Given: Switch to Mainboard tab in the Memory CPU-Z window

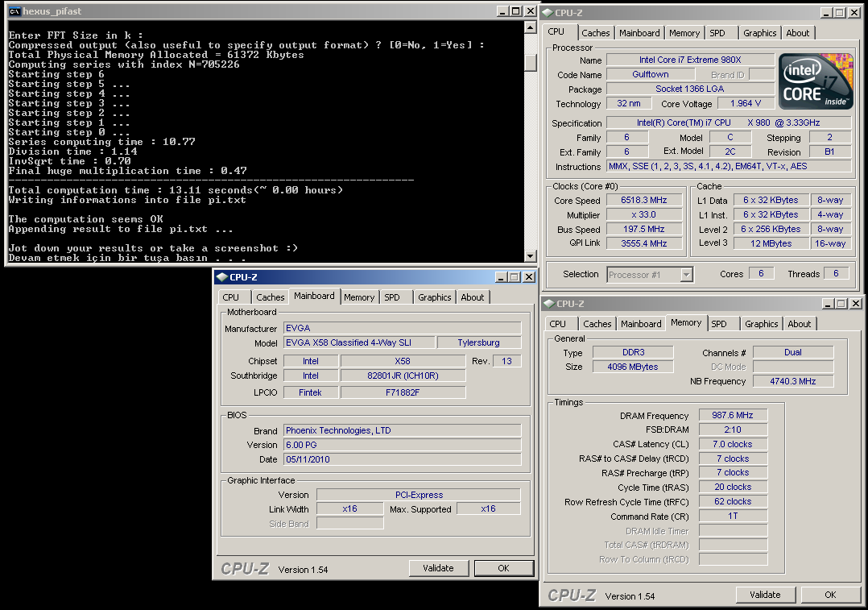Looking at the screenshot, I should tap(641, 324).
